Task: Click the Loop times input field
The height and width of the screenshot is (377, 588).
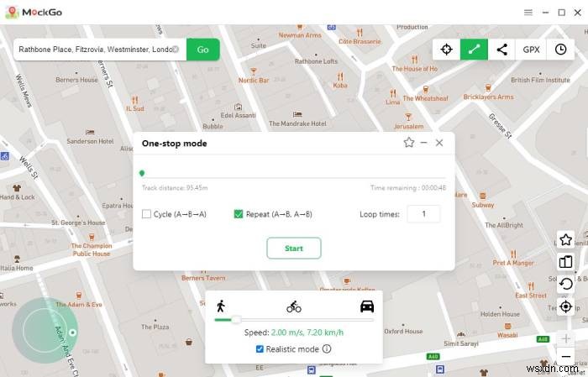Action: click(x=423, y=213)
